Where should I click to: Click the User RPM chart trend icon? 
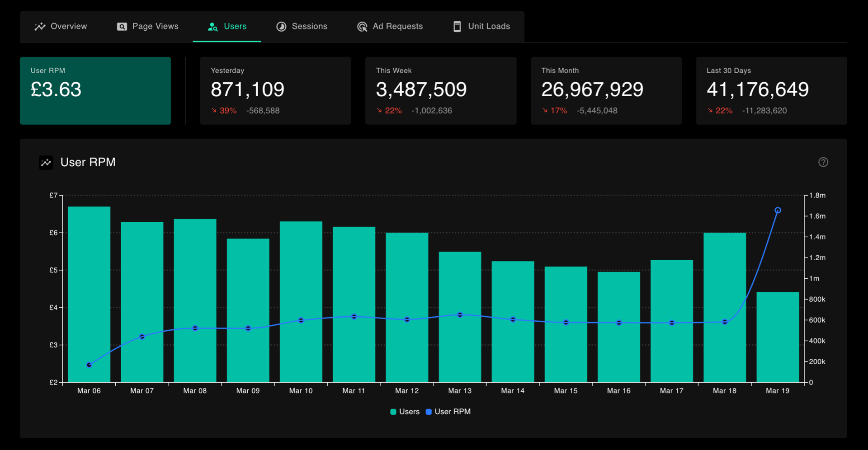click(x=46, y=163)
